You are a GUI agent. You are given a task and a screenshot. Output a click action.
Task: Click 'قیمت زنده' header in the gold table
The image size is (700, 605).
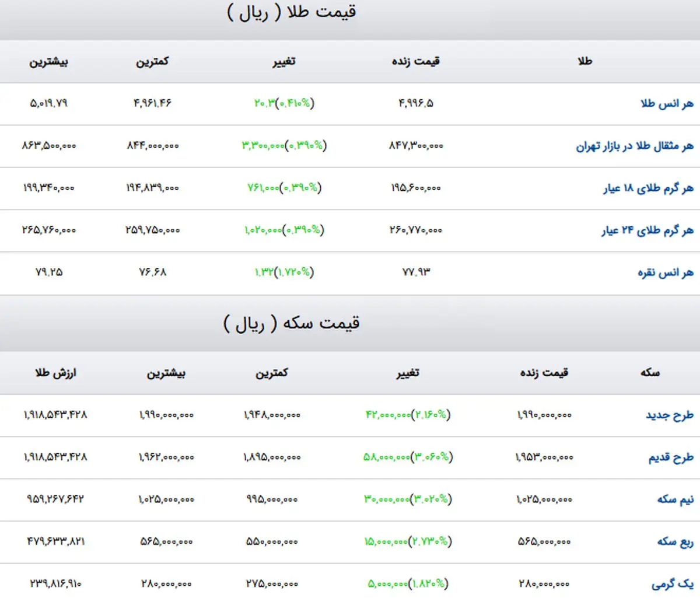point(415,61)
